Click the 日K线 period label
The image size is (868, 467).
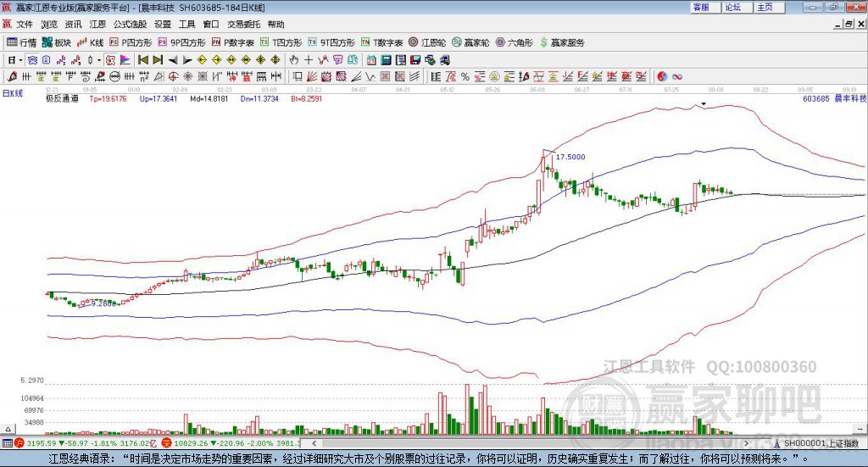click(13, 93)
